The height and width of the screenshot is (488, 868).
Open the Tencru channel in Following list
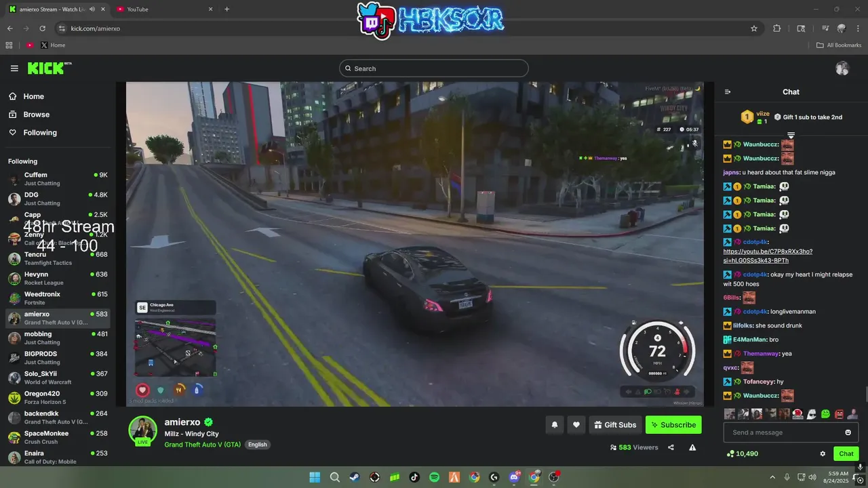click(58, 258)
